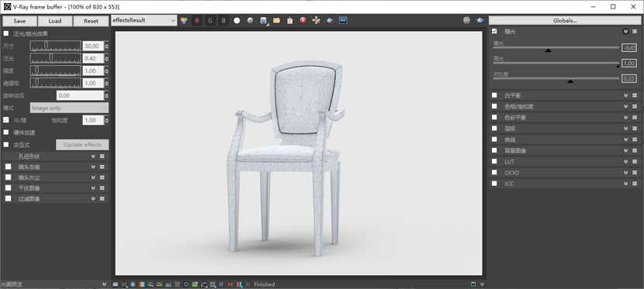
Task: Expand the 孔径形状 section chevron
Action: (93, 157)
